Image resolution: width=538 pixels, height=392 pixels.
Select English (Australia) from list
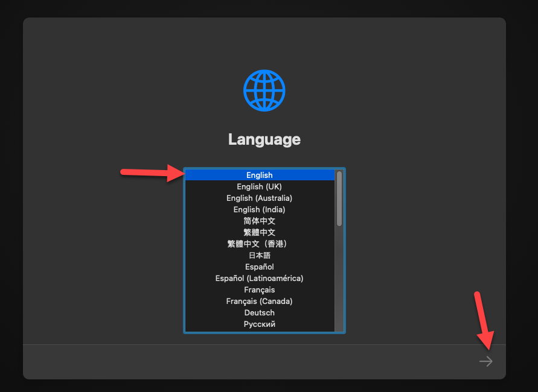click(x=259, y=198)
